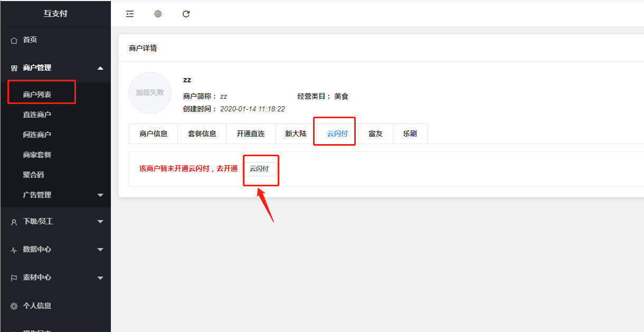Viewport: 644px width, 332px height.
Task: Click 数据中心 menu label
Action: (37, 250)
